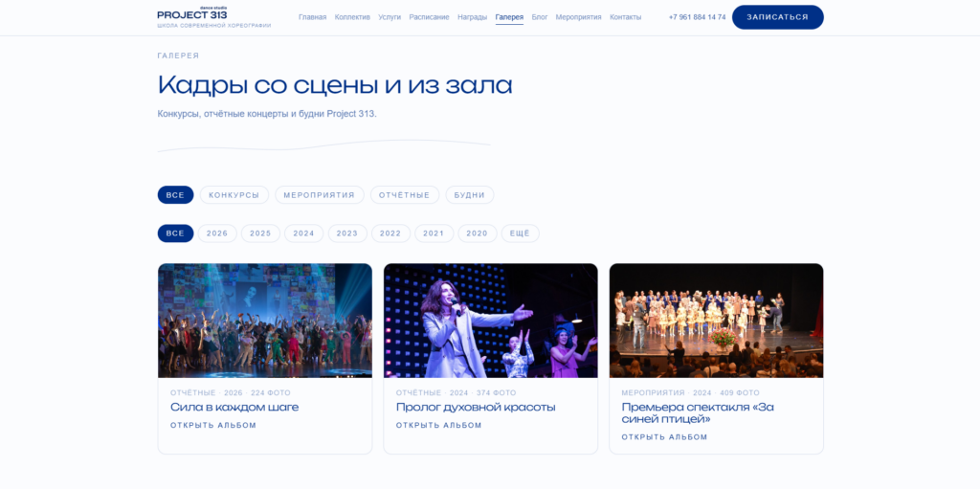Go to Мероприятия in top navigation
Screen dimensions: 980x489
579,17
